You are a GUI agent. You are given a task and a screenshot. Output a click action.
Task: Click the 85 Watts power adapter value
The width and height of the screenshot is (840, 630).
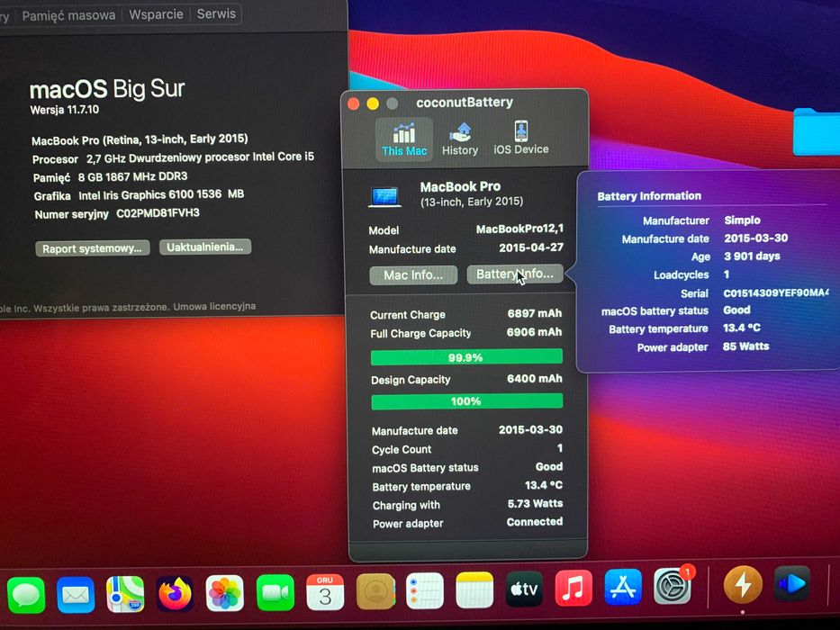coord(745,346)
